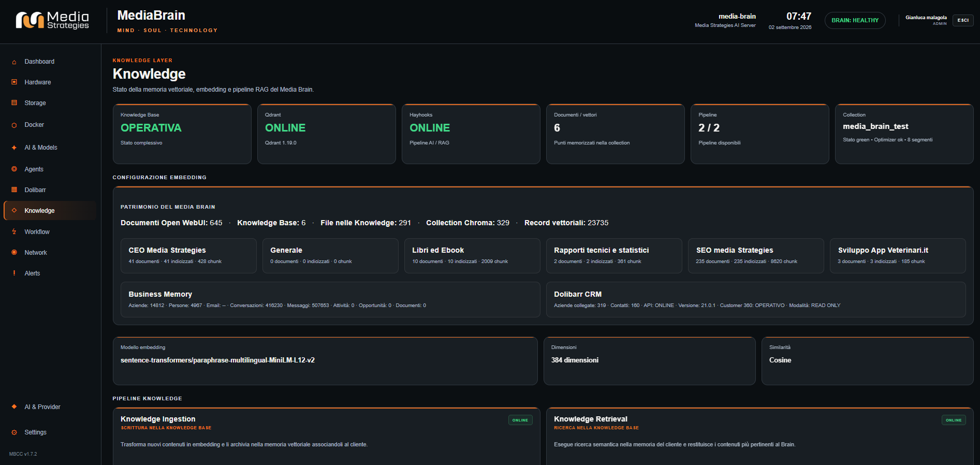The width and height of the screenshot is (980, 465).
Task: Click the MBCC v1.7.2 version label
Action: coord(23,454)
